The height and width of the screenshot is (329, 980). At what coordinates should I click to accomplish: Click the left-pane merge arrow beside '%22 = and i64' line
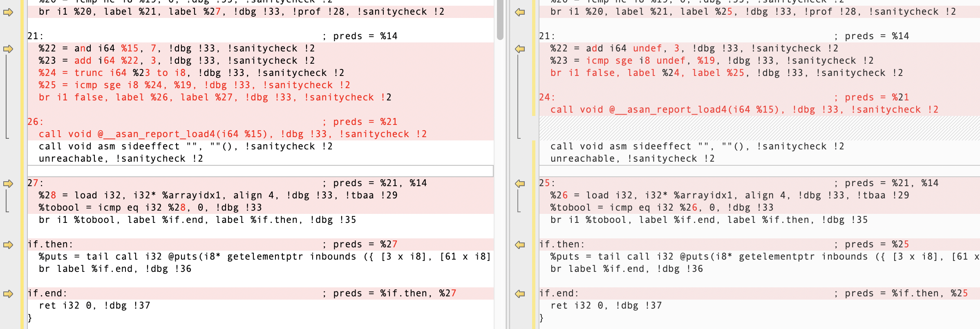pyautogui.click(x=8, y=49)
